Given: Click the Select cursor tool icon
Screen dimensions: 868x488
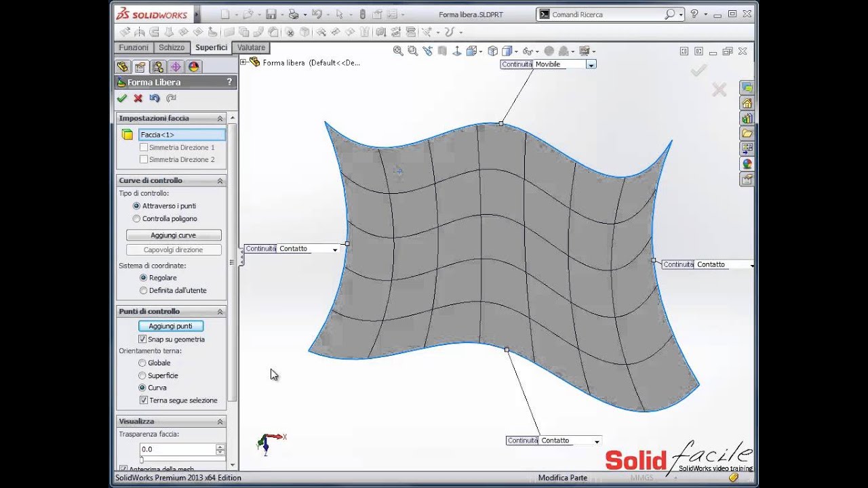Looking at the screenshot, I should [340, 14].
